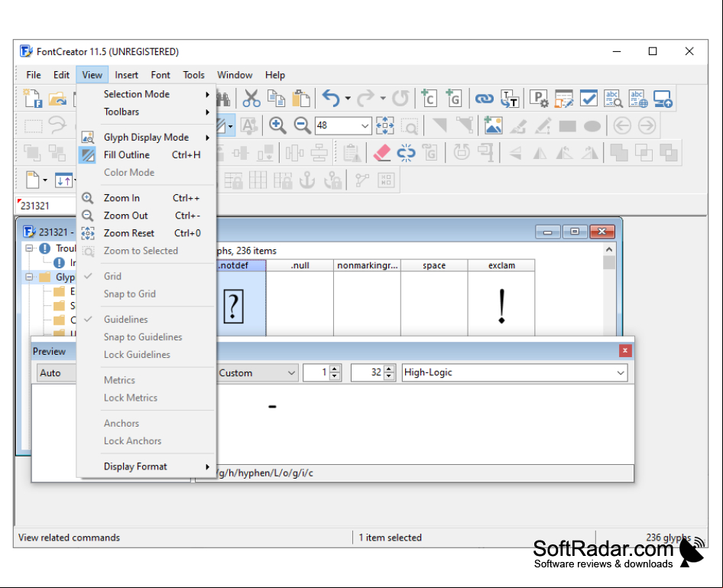The height and width of the screenshot is (588, 723).
Task: Expand the Glyph Display Mode submenu
Action: [146, 138]
